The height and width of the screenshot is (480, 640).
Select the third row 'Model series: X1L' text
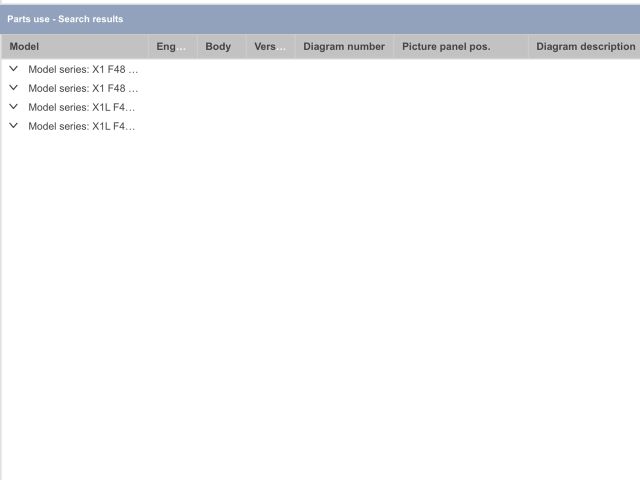81,107
